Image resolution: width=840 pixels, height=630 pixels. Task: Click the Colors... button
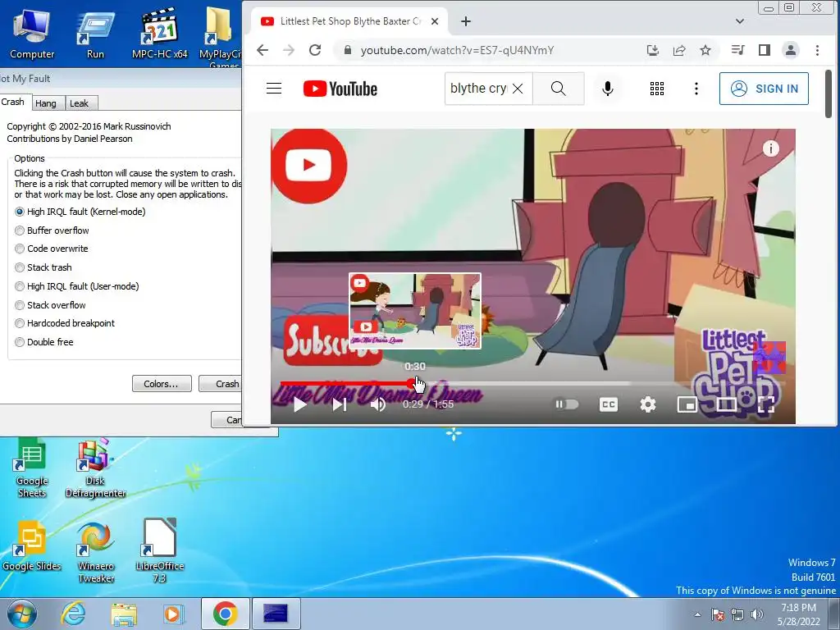point(162,384)
